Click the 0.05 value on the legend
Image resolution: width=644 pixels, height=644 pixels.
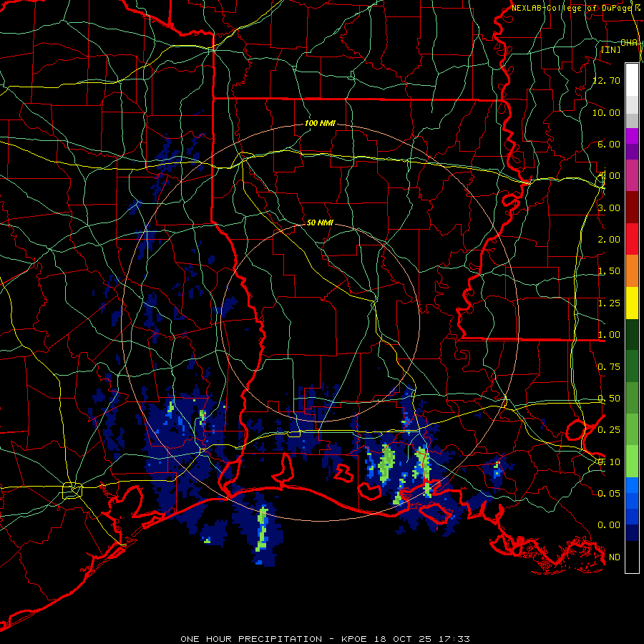609,493
